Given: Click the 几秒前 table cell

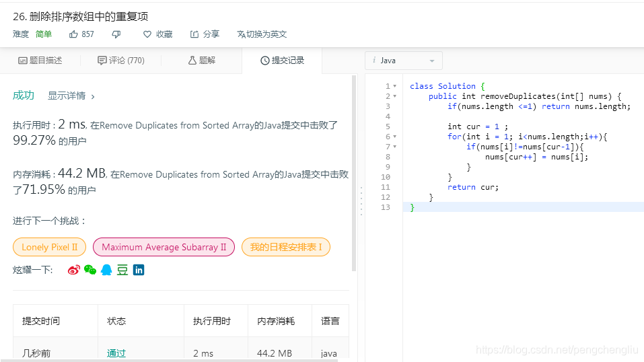Looking at the screenshot, I should point(36,353).
